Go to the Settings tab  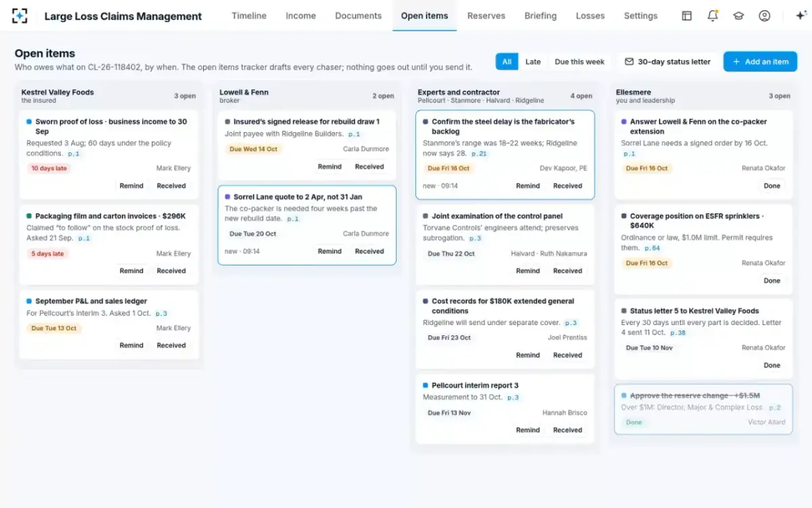point(641,16)
